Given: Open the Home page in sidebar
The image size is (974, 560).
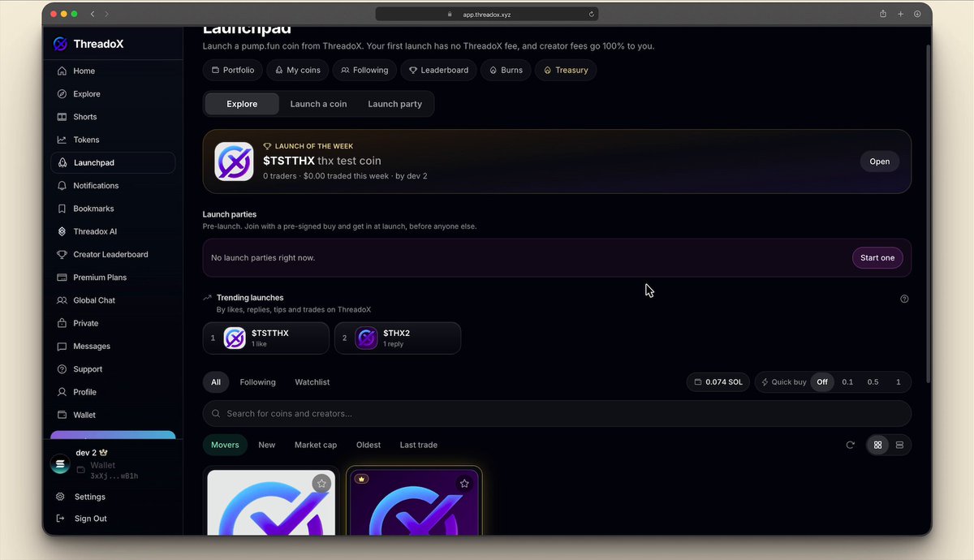Looking at the screenshot, I should click(113, 71).
